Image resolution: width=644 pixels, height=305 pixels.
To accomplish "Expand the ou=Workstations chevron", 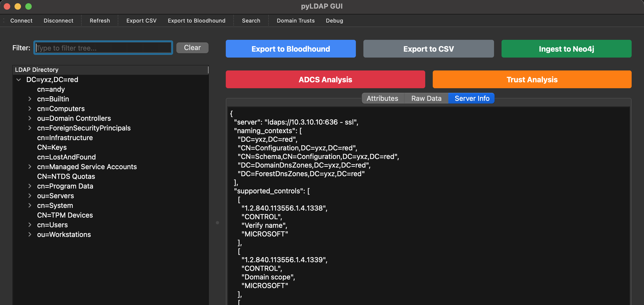I will pos(30,235).
